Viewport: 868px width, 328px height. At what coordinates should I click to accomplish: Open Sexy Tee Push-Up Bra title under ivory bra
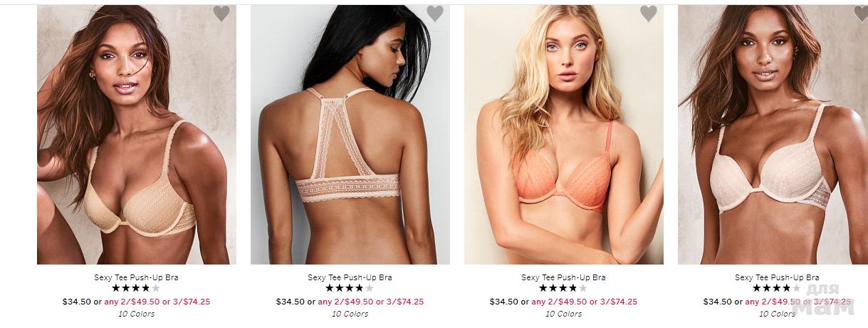pyautogui.click(x=777, y=277)
